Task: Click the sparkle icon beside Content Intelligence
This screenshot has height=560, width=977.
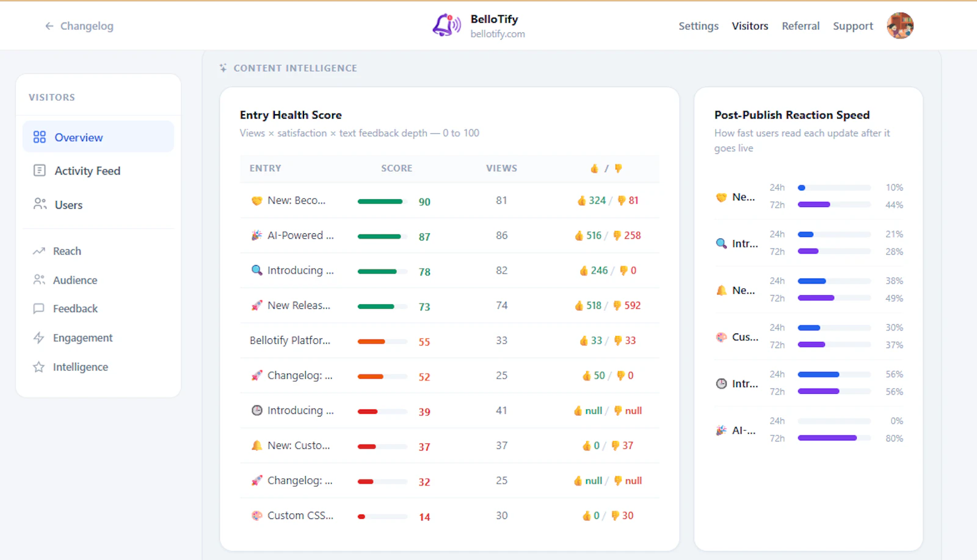Action: click(x=223, y=68)
